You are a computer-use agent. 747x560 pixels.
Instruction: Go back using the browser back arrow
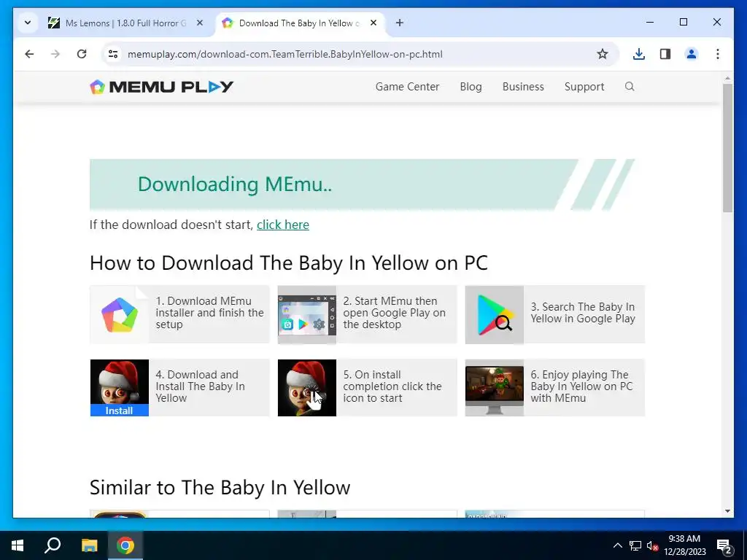click(29, 54)
